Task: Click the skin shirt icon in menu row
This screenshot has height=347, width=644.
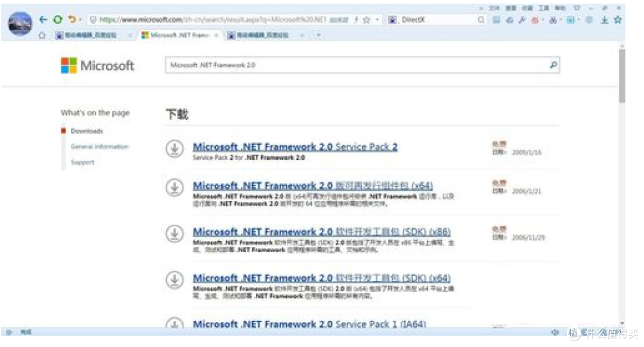Action: pos(577,8)
